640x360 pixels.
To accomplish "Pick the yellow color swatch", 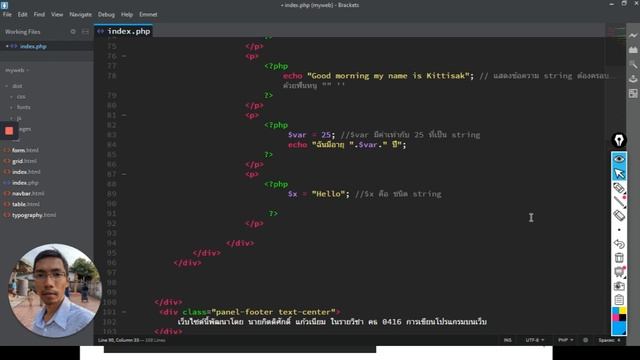I will coord(623,311).
